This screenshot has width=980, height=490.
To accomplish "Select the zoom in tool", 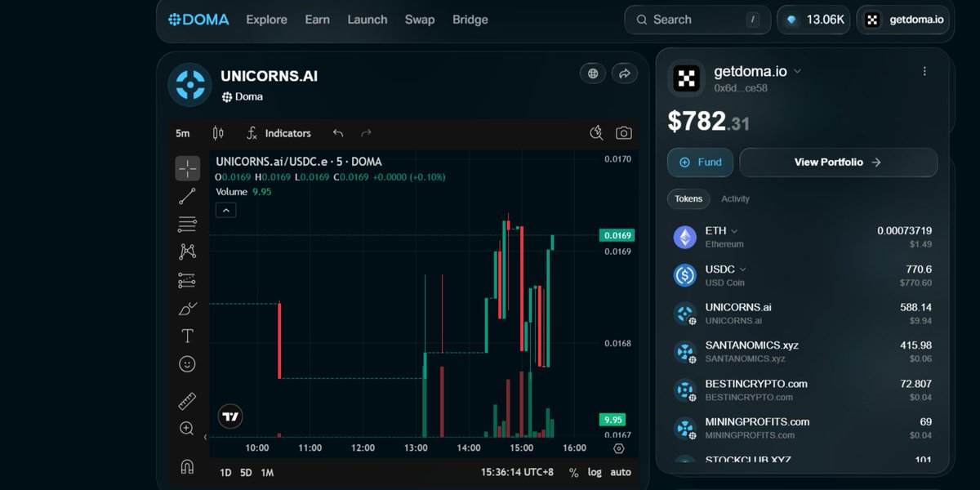I will tap(187, 428).
